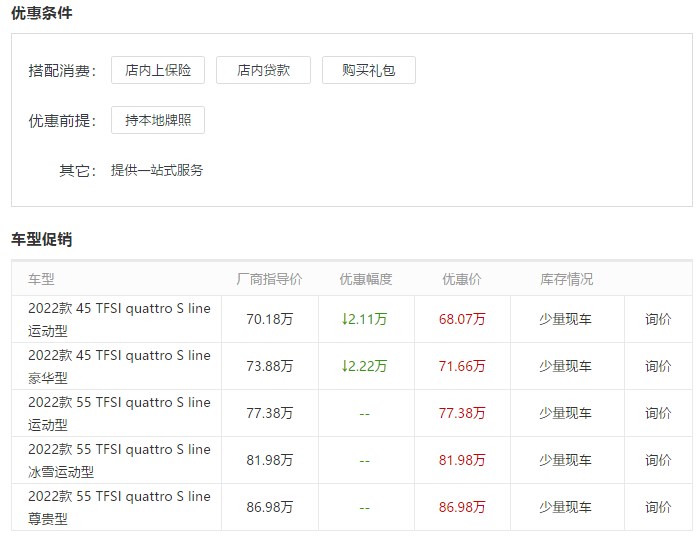Click the 搭配消费 label

pos(62,71)
